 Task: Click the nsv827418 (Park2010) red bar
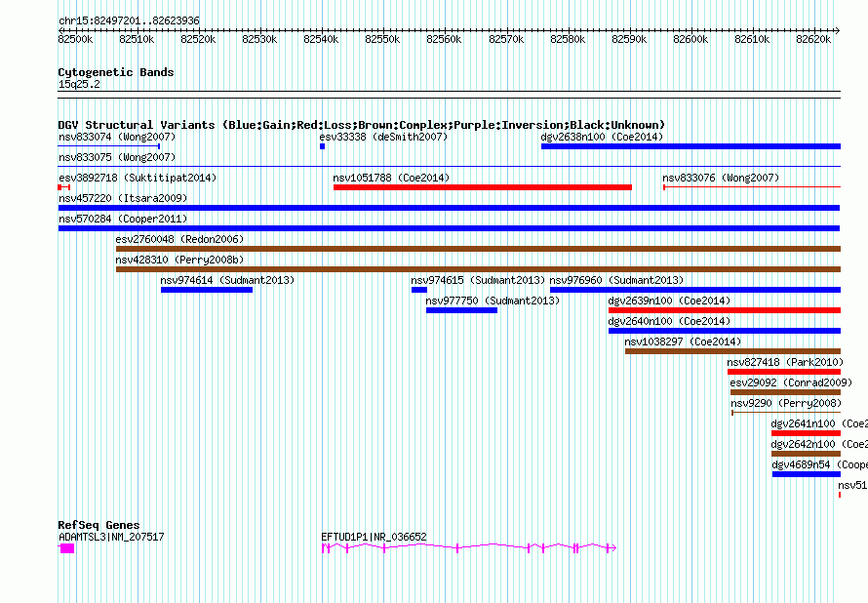tap(784, 372)
